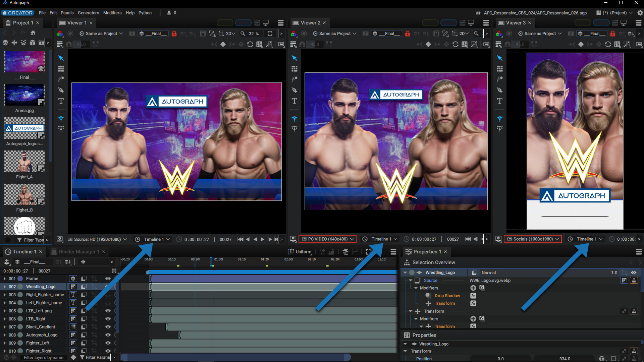Open the Python menu
This screenshot has height=362, width=644.
coord(145,13)
